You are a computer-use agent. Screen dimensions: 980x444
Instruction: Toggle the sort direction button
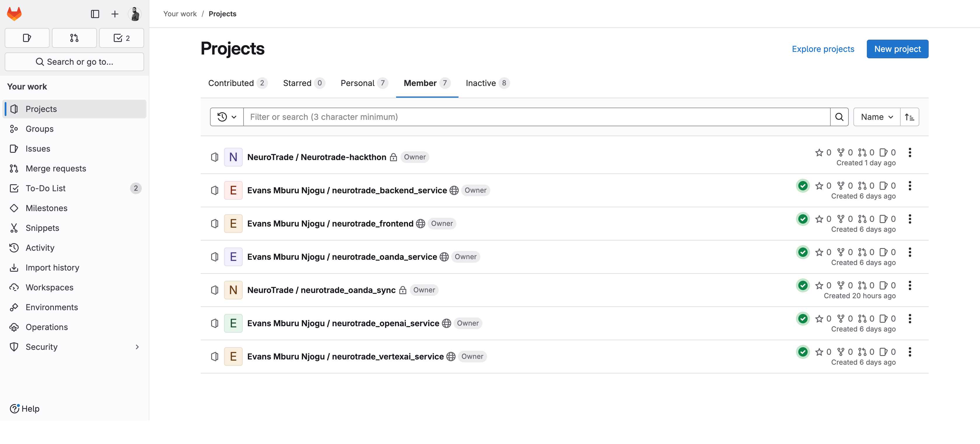(909, 117)
